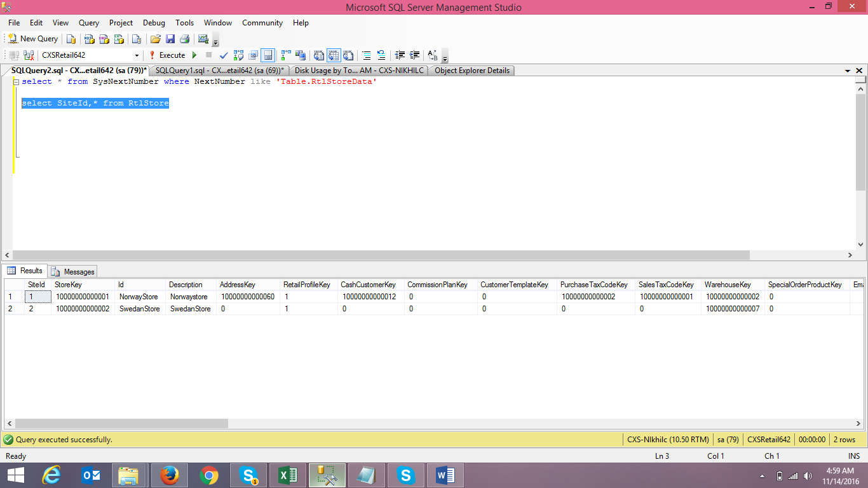
Task: Open the Activity Monitor icon
Action: tap(203, 39)
